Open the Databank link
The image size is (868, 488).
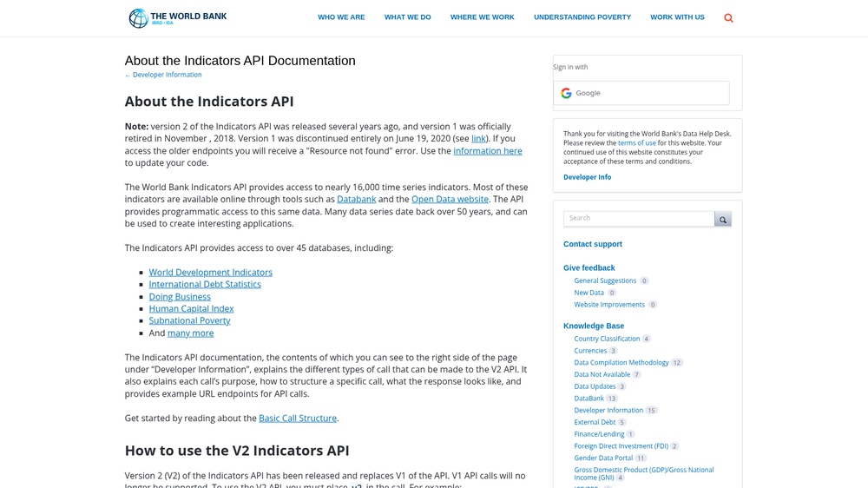[357, 199]
